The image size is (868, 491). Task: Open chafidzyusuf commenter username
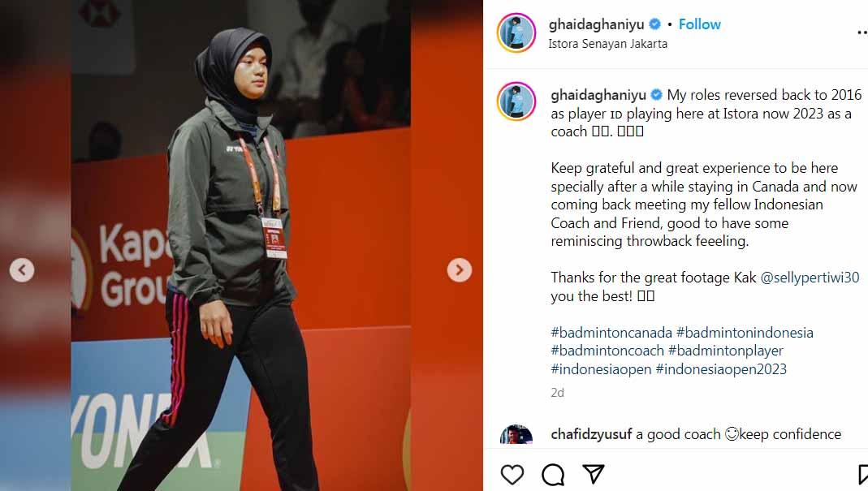click(591, 434)
